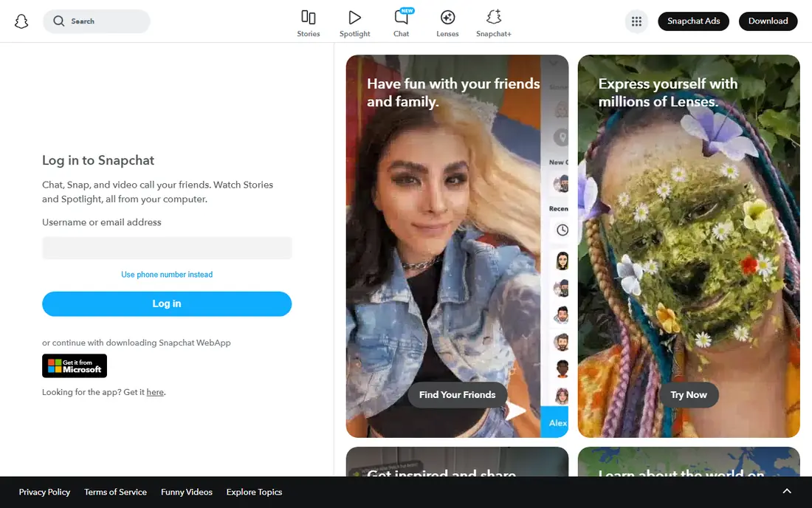Click the magnifier icon in search bar
812x508 pixels.
(59, 21)
